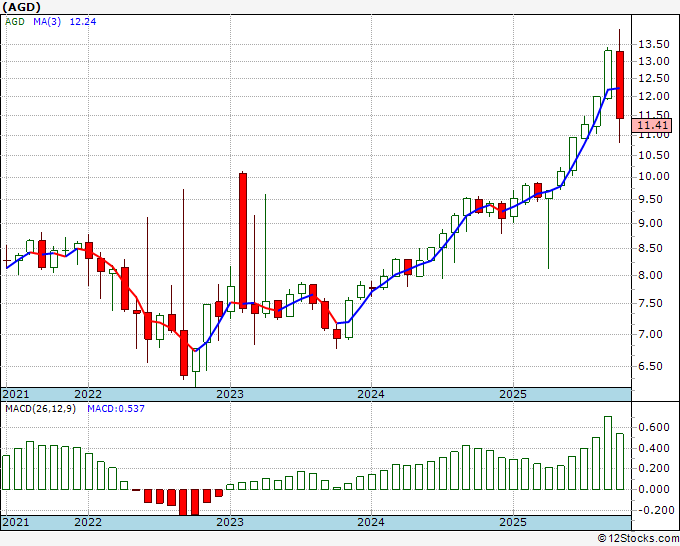Click 2022 on the price chart timeline
Image resolution: width=680 pixels, height=546 pixels.
click(88, 394)
